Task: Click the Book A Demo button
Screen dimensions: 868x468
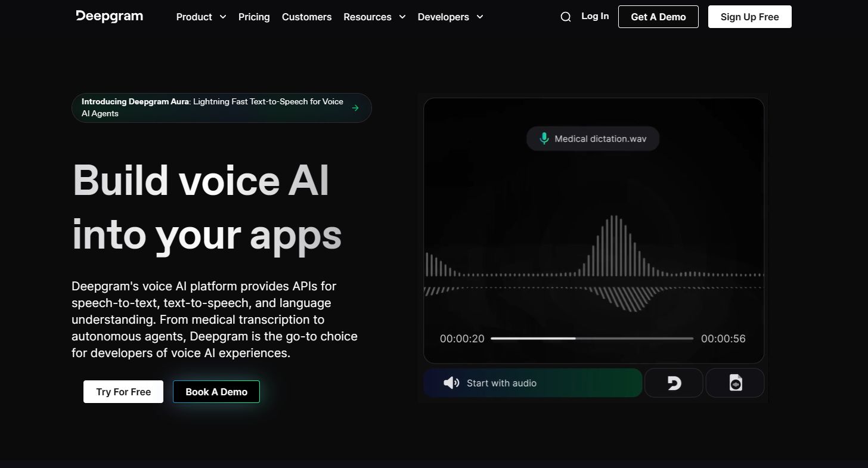Action: click(x=216, y=392)
